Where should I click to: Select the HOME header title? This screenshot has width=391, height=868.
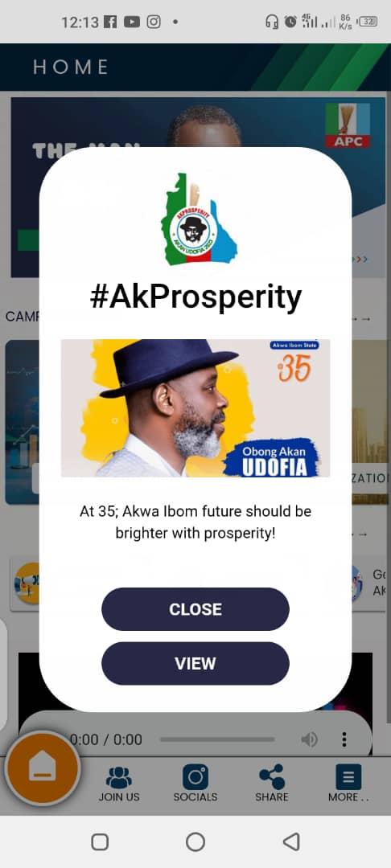(x=70, y=67)
